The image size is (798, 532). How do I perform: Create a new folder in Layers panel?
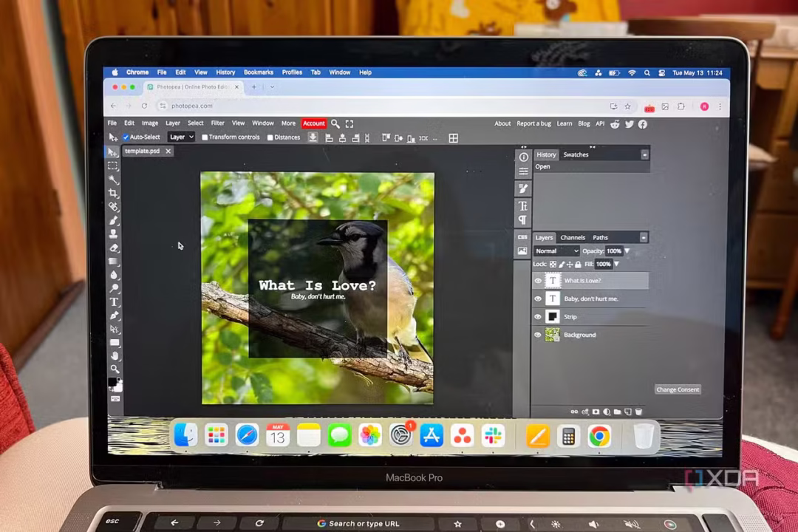(617, 412)
